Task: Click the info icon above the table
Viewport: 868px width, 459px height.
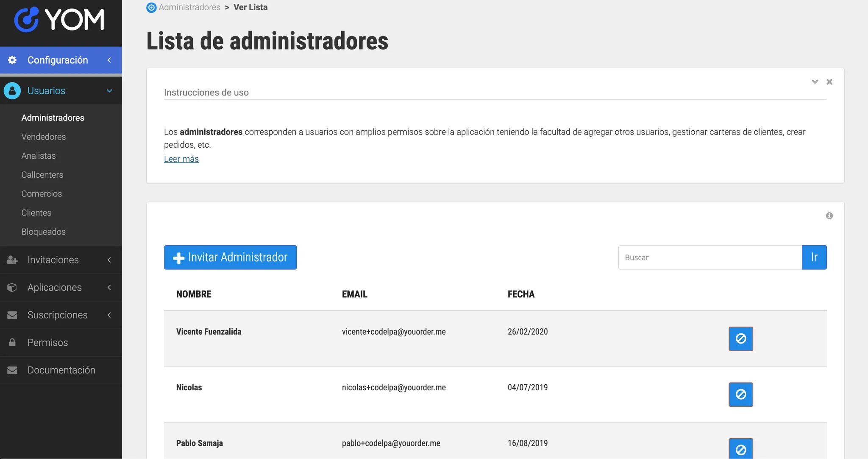Action: pos(829,216)
